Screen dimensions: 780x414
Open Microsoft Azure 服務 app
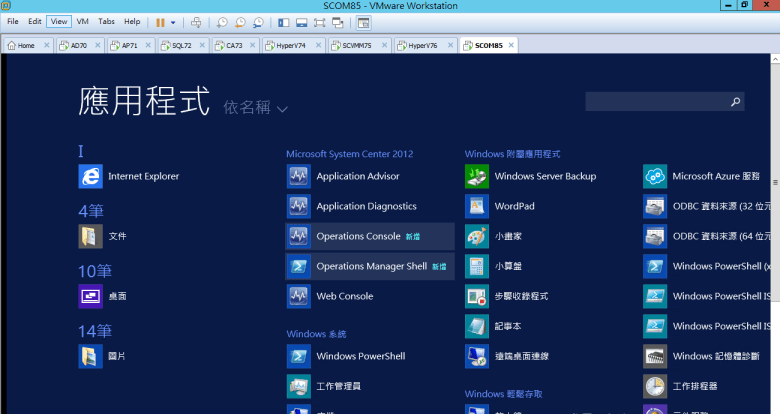715,176
